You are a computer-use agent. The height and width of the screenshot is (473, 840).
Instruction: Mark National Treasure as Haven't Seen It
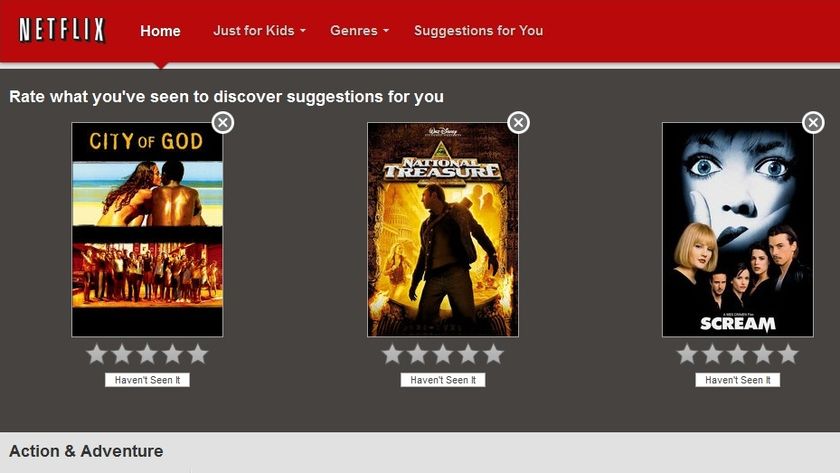pos(443,380)
